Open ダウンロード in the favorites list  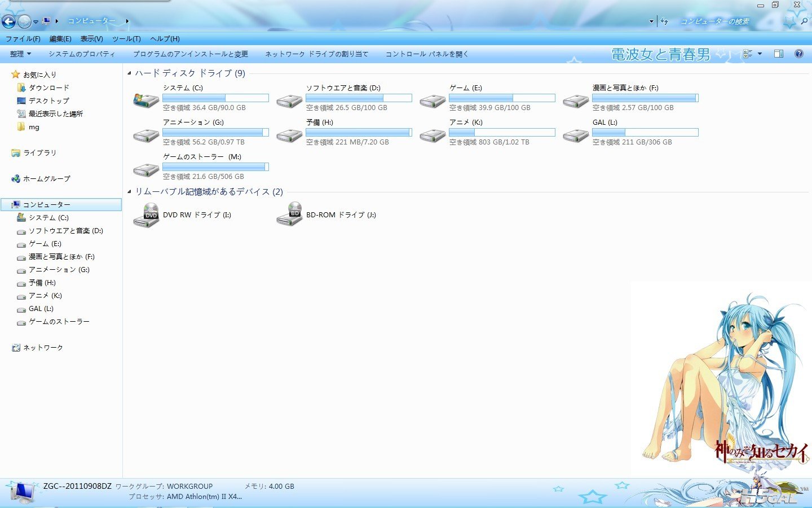(48, 88)
